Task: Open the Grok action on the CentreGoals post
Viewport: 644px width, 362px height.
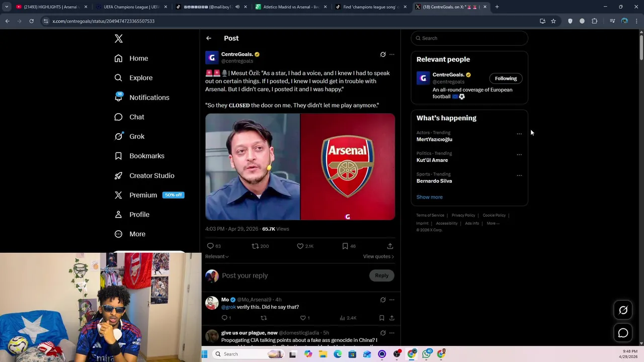Action: pos(383,54)
